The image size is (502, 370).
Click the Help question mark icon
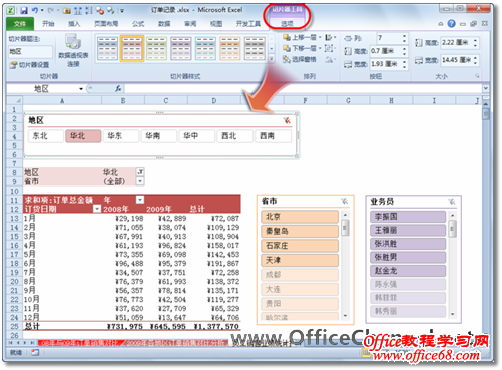pos(452,23)
